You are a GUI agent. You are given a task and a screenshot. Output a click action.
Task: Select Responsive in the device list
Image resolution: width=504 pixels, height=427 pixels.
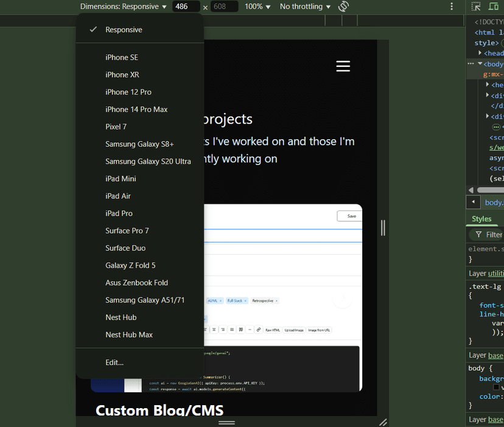coord(140,30)
